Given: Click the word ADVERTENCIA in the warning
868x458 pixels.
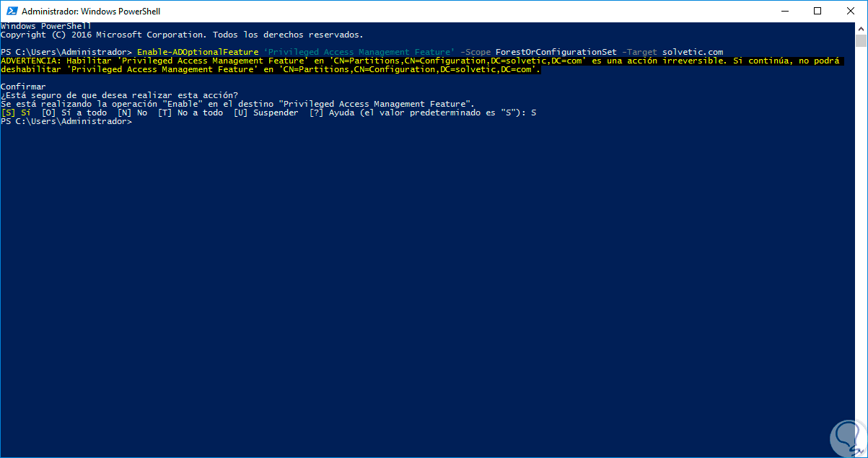Looking at the screenshot, I should (x=31, y=61).
